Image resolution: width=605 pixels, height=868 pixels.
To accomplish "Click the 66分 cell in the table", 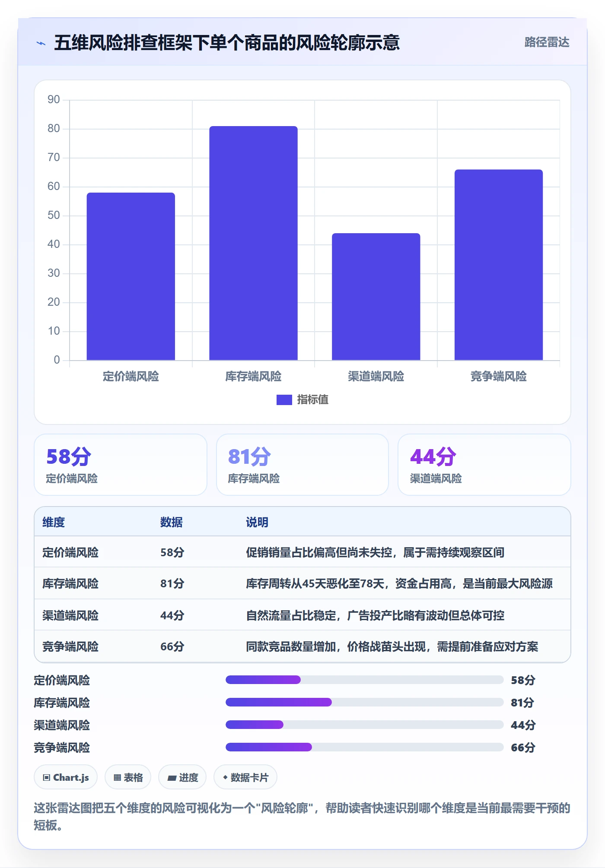I will click(172, 646).
